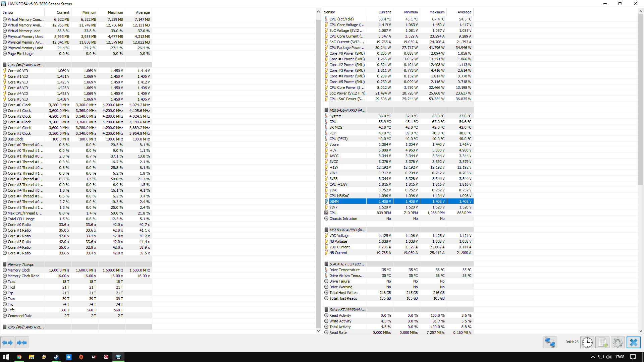Select the Total CPU Usage row
The width and height of the screenshot is (644, 362).
tap(21, 219)
